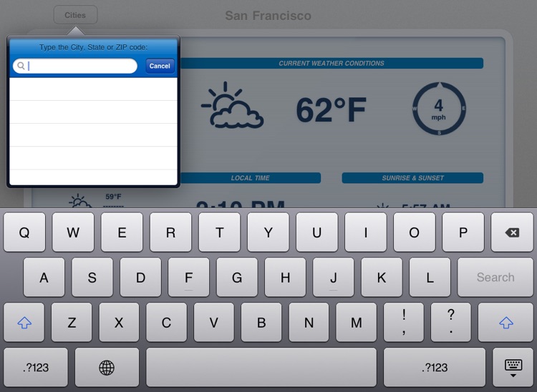
Task: Tap the N key
Action: (309, 322)
